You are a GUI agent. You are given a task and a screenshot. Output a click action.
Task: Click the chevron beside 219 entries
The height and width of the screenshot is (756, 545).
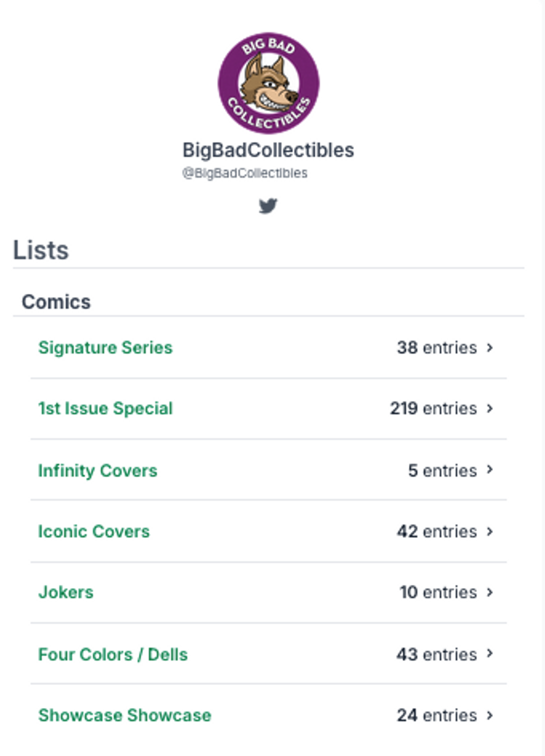coord(490,409)
